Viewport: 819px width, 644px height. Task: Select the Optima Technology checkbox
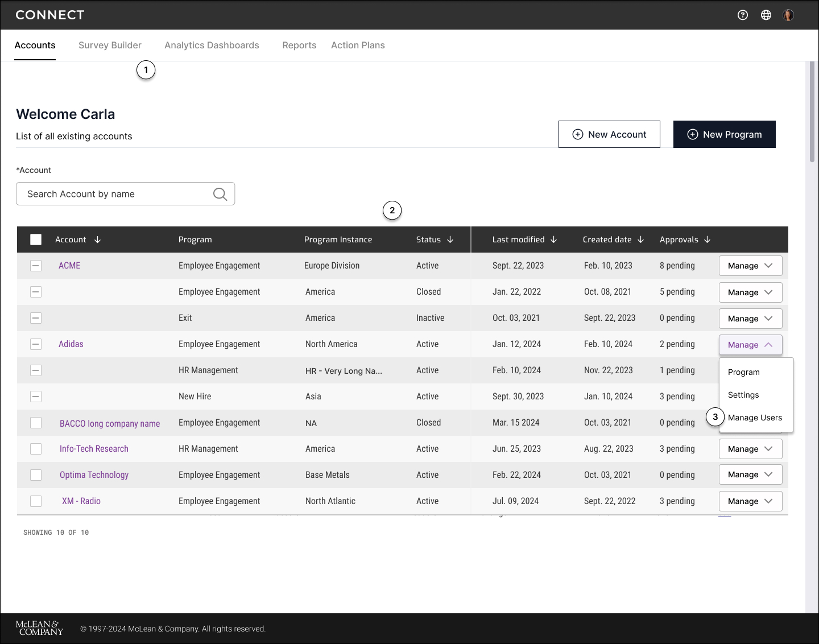(36, 475)
